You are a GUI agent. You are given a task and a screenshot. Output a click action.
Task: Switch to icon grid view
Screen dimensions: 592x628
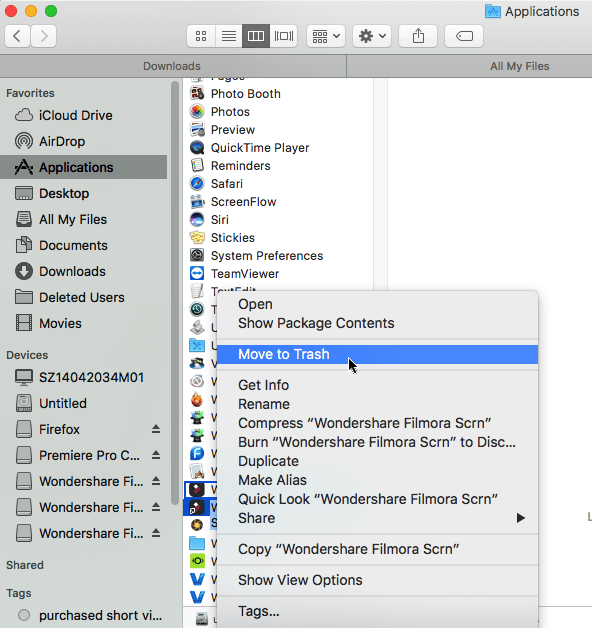[201, 36]
